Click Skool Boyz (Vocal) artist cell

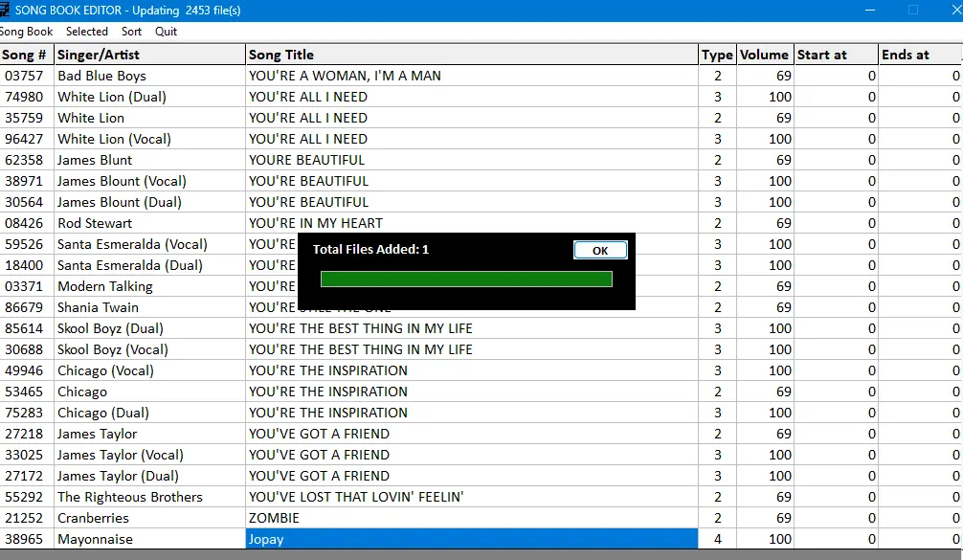click(150, 349)
